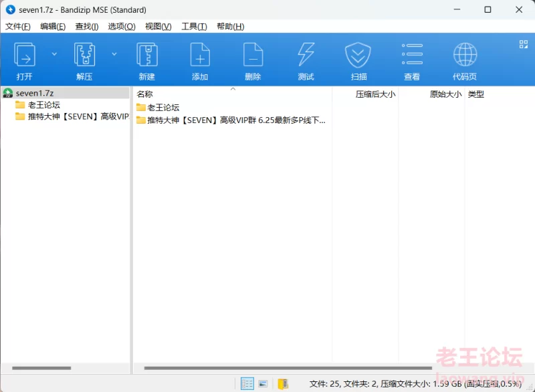Start the 扫描 (Scan) shield tool
Viewport: 535px width, 392px height.
(x=358, y=55)
